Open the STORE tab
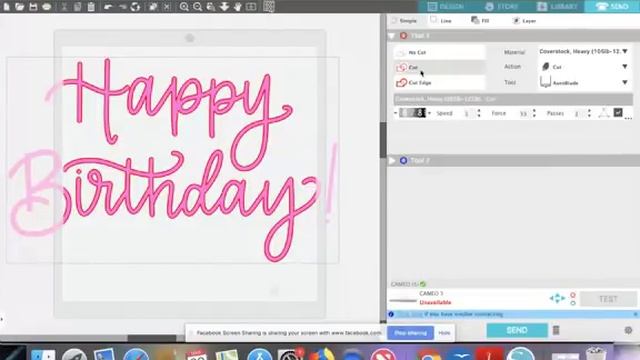The height and width of the screenshot is (360, 640). click(501, 7)
